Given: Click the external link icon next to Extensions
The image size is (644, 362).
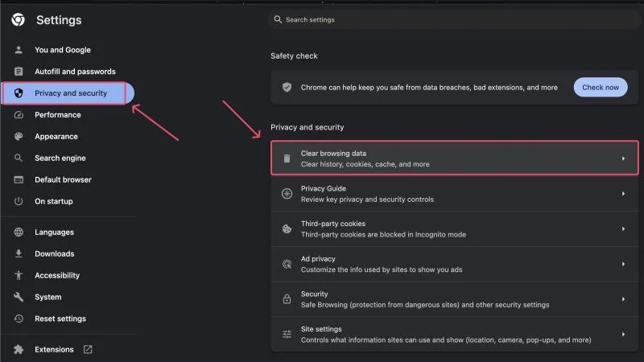Looking at the screenshot, I should 88,349.
